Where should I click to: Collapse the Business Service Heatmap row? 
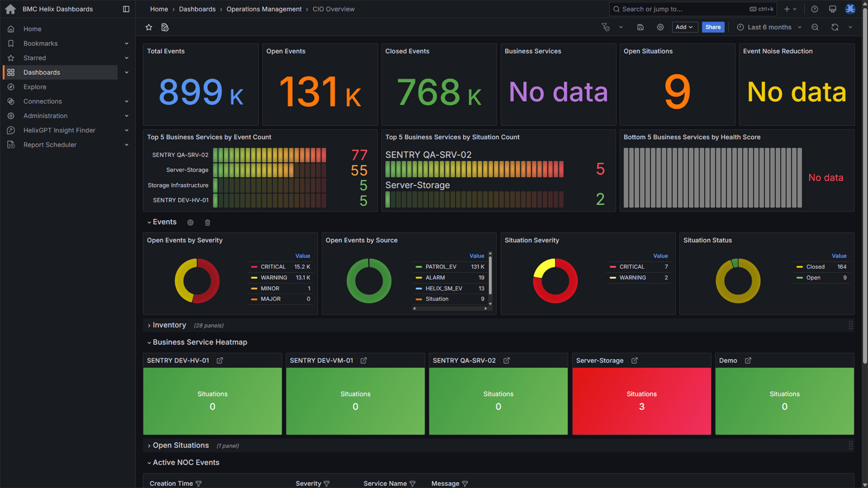[199, 343]
